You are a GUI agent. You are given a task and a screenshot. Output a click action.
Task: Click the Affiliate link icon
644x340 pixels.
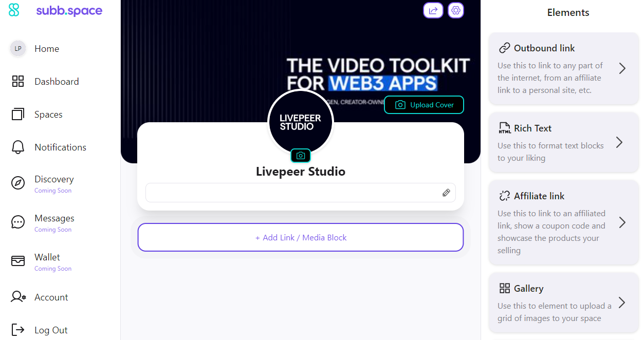pos(505,196)
